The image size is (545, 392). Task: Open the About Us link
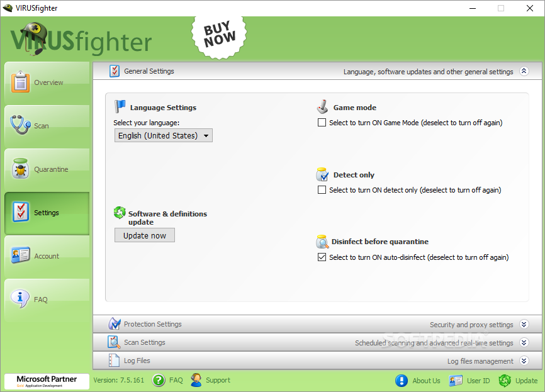click(x=426, y=381)
